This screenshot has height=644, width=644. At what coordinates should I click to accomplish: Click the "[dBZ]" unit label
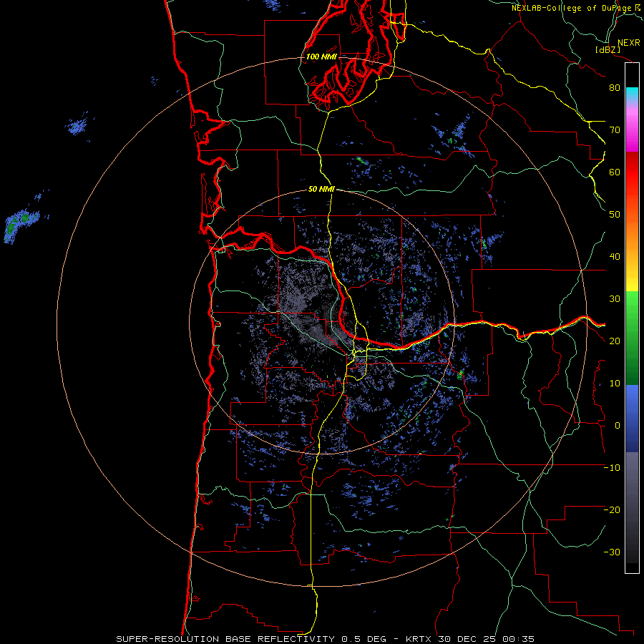(x=608, y=49)
